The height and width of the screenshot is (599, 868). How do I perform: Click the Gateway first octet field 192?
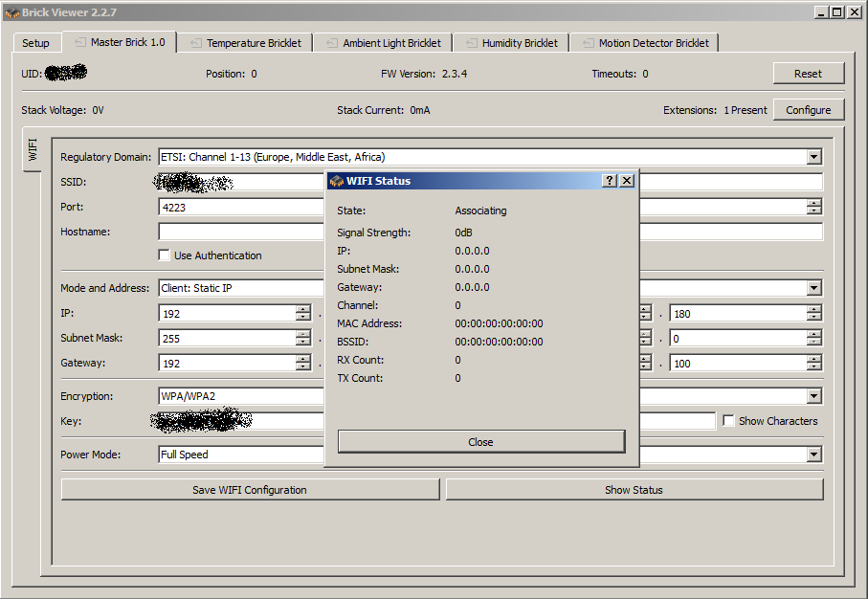[x=228, y=364]
